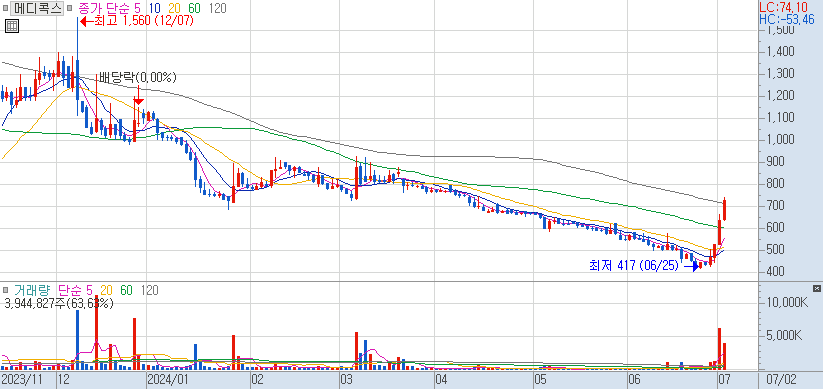Select the gray 120 price moving average legend
The image size is (823, 389).
pos(217,8)
